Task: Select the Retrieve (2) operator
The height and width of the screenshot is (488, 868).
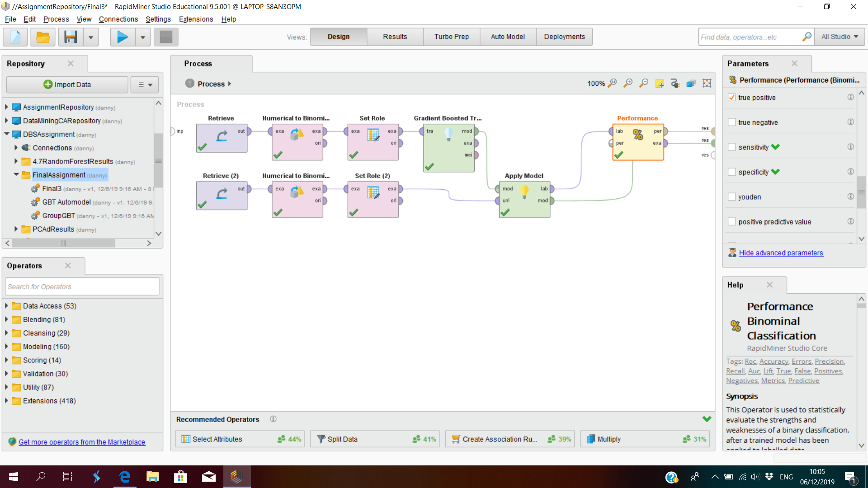Action: click(222, 196)
